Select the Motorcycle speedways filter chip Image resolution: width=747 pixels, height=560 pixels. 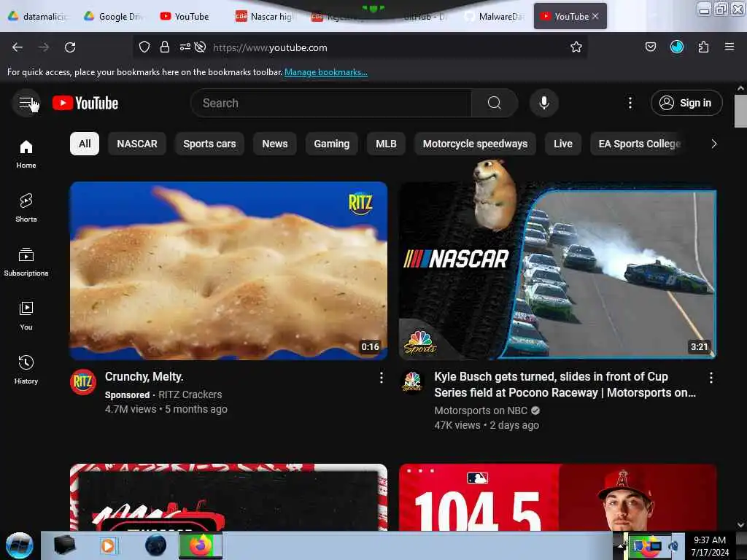(475, 144)
